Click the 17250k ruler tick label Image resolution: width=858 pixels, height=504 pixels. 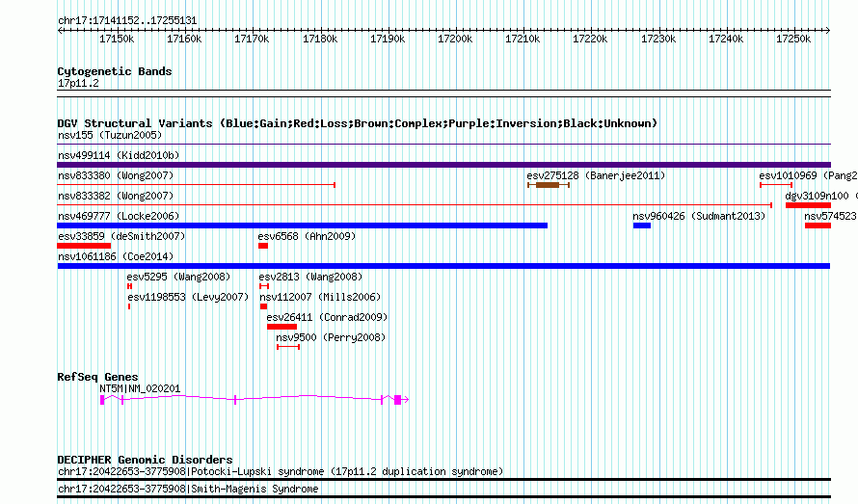(x=793, y=40)
